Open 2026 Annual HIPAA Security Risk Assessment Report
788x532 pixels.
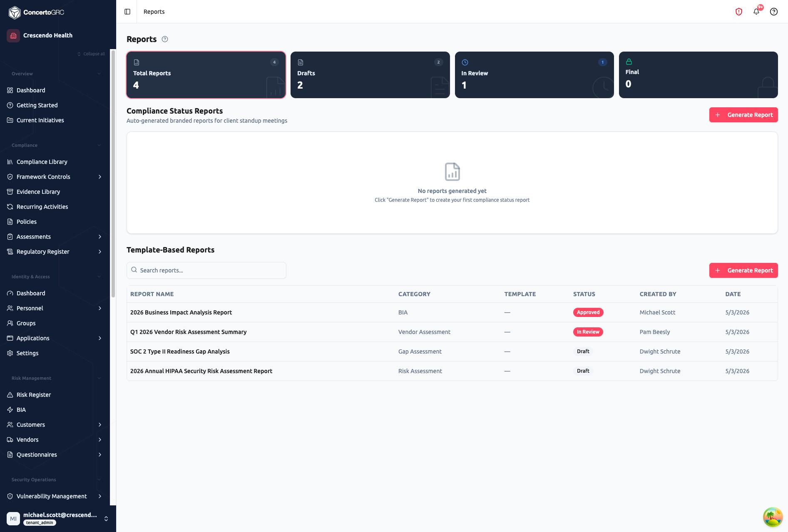[201, 371]
